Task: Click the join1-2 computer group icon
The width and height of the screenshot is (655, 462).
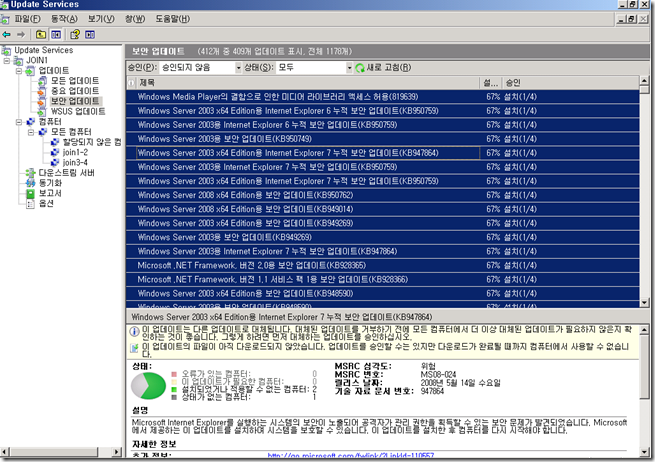Action: 55,152
